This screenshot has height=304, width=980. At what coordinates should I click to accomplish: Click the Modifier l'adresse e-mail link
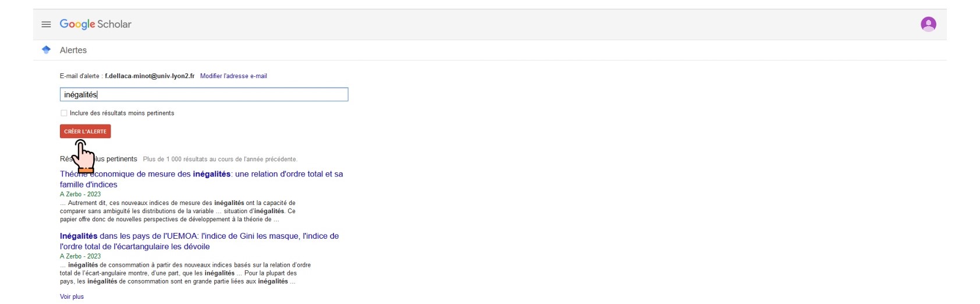point(233,76)
